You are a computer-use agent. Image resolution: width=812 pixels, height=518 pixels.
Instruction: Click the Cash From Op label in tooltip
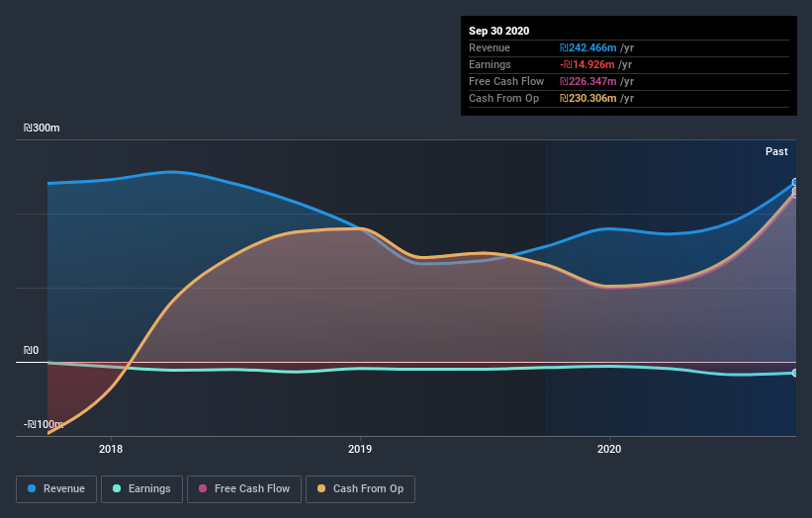pos(503,98)
